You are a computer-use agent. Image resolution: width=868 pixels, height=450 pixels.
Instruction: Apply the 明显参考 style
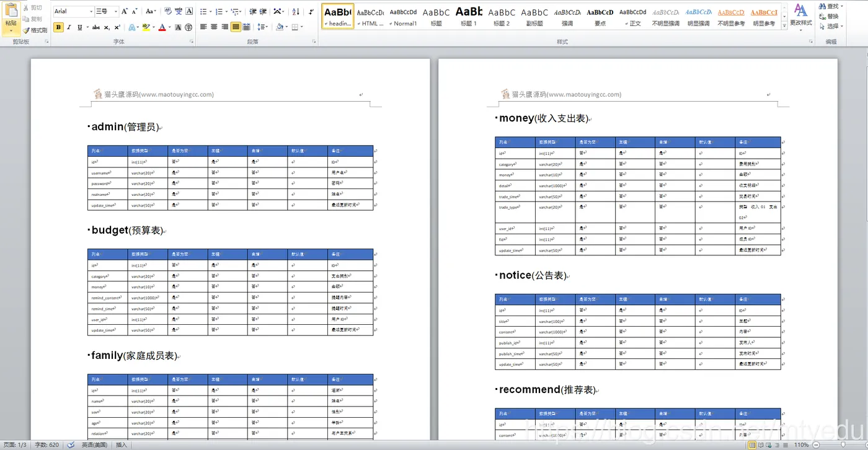(x=763, y=16)
